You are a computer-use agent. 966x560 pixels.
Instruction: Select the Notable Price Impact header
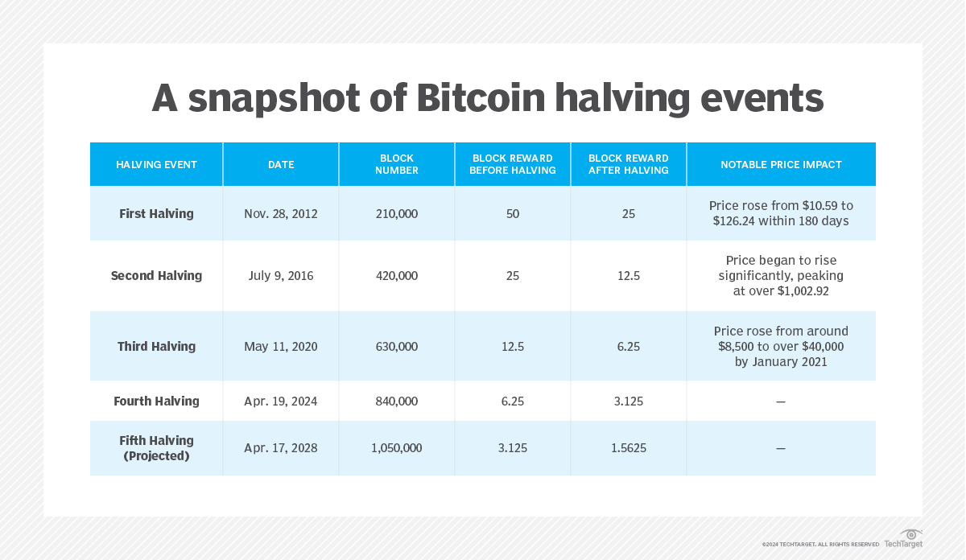click(781, 165)
